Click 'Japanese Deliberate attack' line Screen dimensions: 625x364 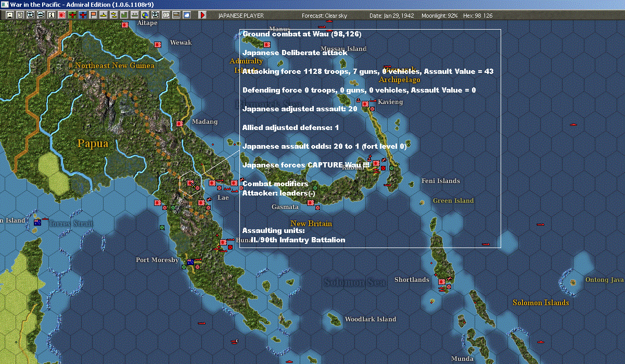[295, 53]
